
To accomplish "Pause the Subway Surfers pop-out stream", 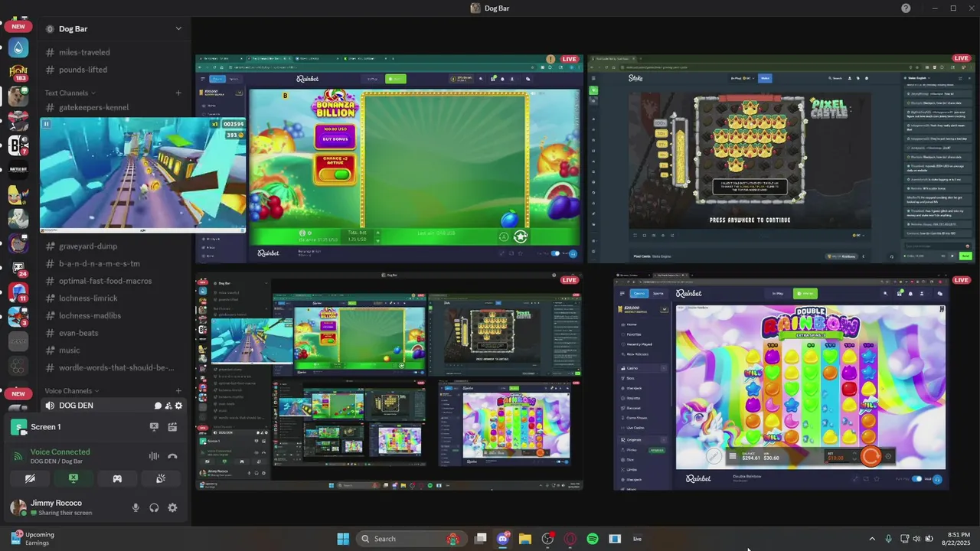I will click(x=47, y=124).
